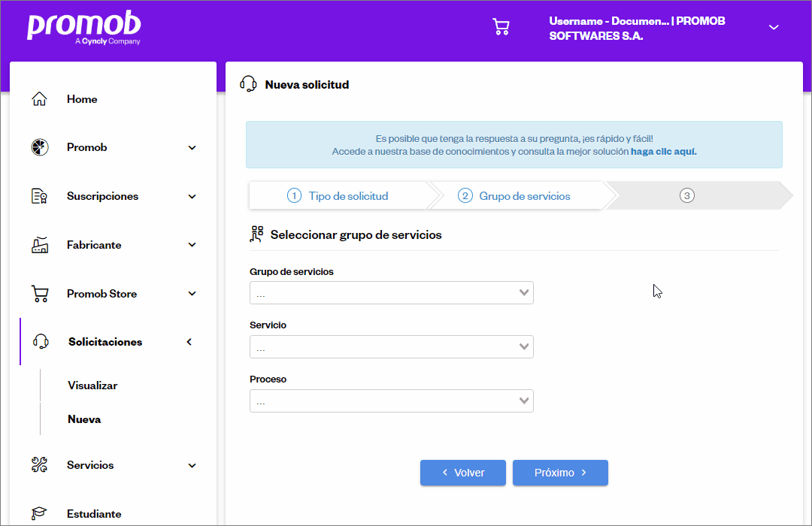Click the Suscripciones certificate icon
This screenshot has width=812, height=526.
point(40,196)
